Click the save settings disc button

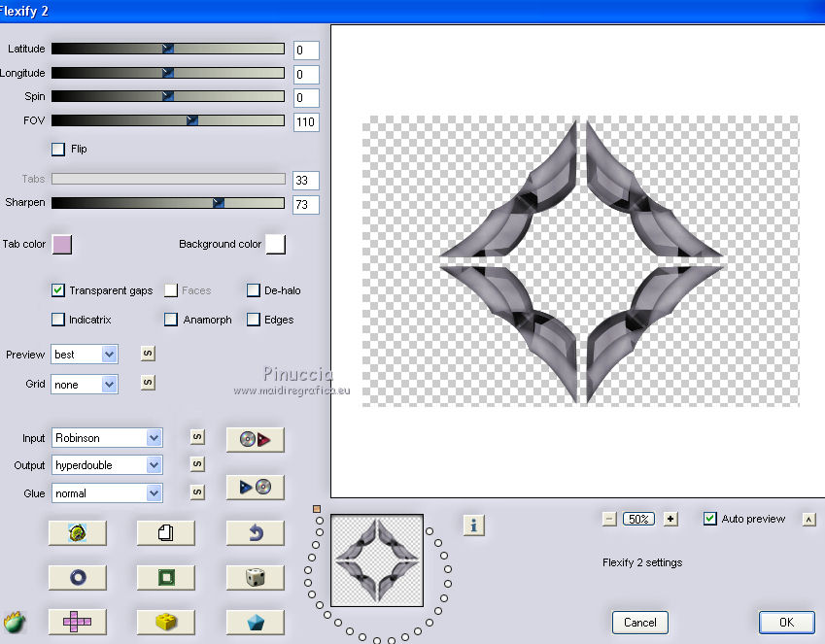pos(256,488)
